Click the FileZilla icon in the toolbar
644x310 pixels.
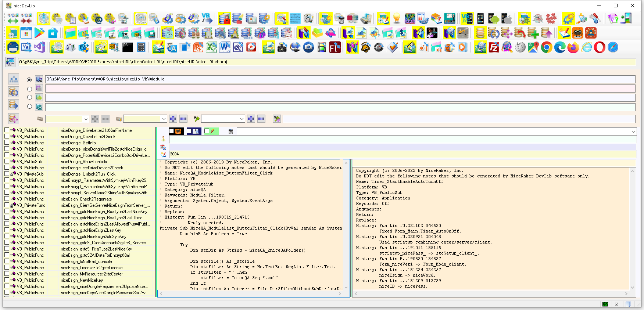tap(494, 47)
